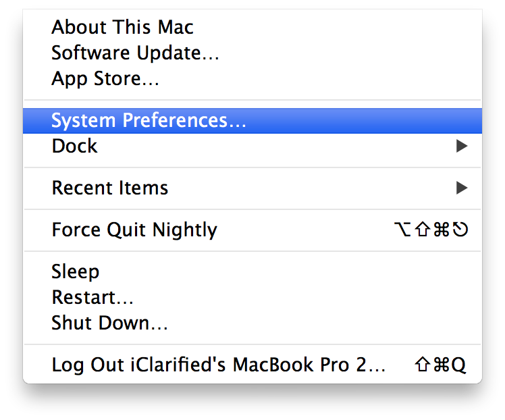
Task: Click Shift arrow symbol in Force Quit shortcut
Action: pos(423,230)
